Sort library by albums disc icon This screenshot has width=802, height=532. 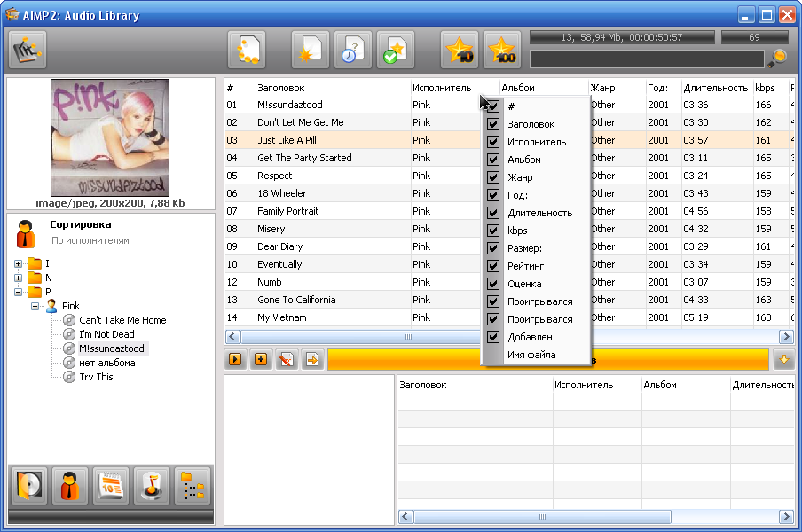coord(29,486)
